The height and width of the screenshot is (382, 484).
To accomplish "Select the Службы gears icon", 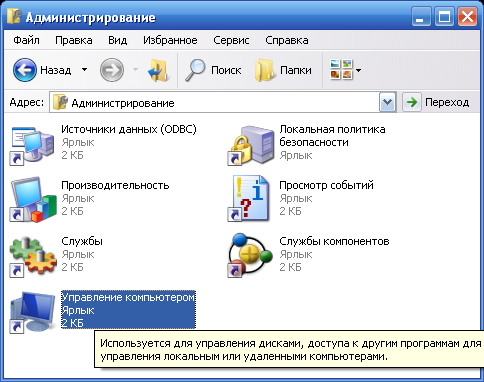I will point(32,256).
